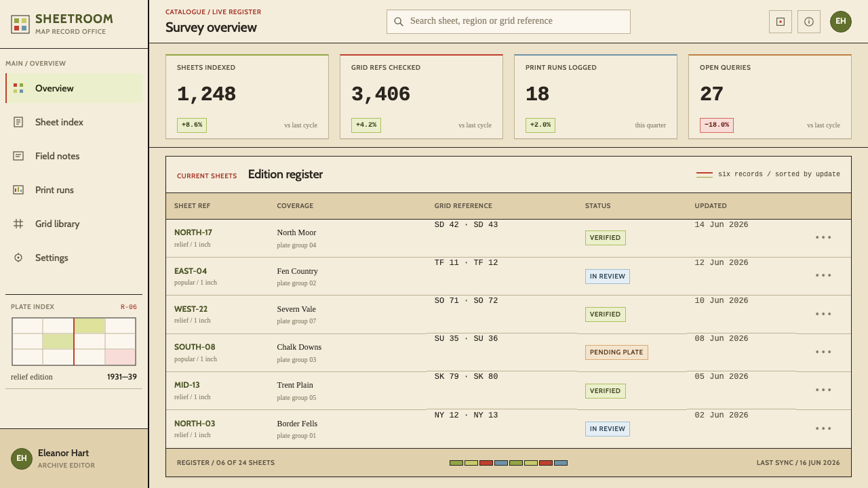Image resolution: width=868 pixels, height=488 pixels.
Task: Focus the sheet search field
Action: (509, 22)
